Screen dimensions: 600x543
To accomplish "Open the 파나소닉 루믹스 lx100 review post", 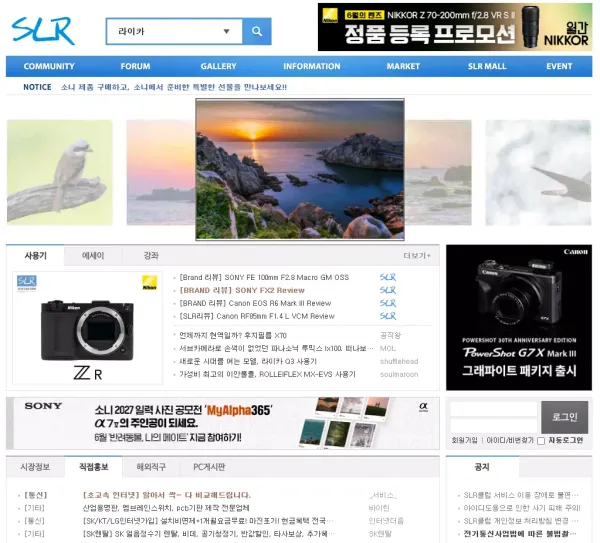I will [x=276, y=349].
